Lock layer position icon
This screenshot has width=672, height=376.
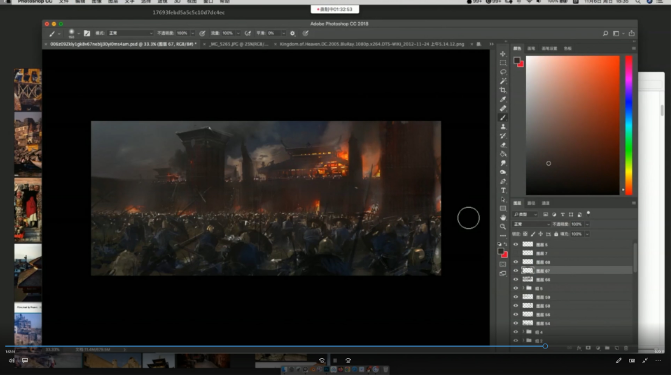540,234
